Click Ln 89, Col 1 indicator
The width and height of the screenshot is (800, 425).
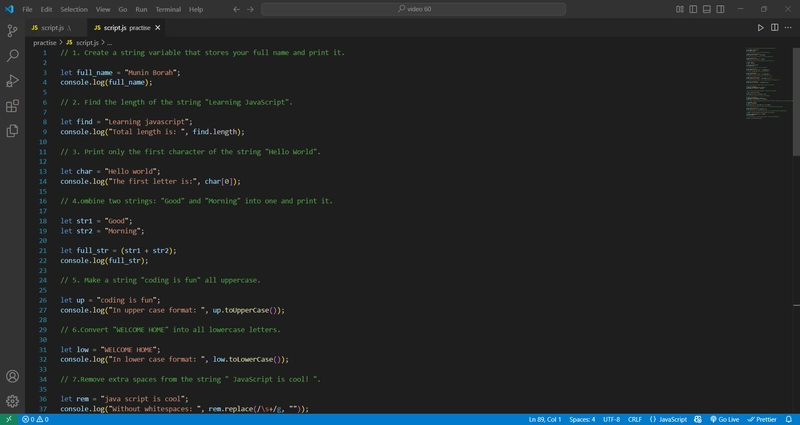point(545,419)
